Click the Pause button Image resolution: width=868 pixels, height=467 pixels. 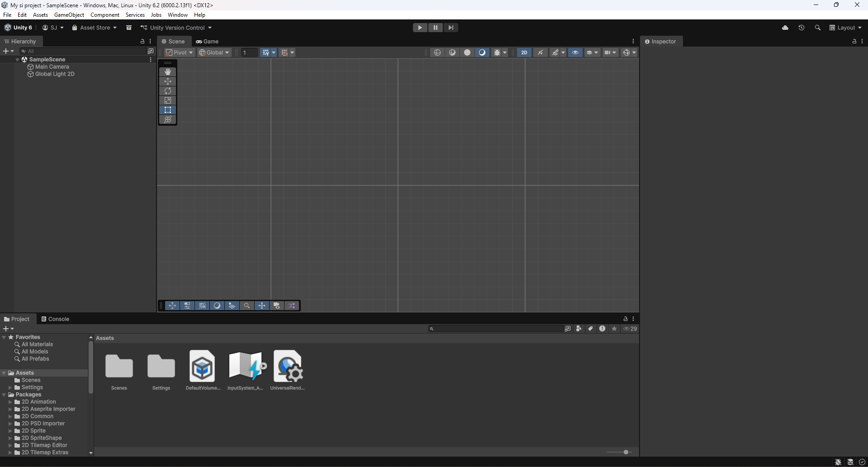(x=435, y=28)
